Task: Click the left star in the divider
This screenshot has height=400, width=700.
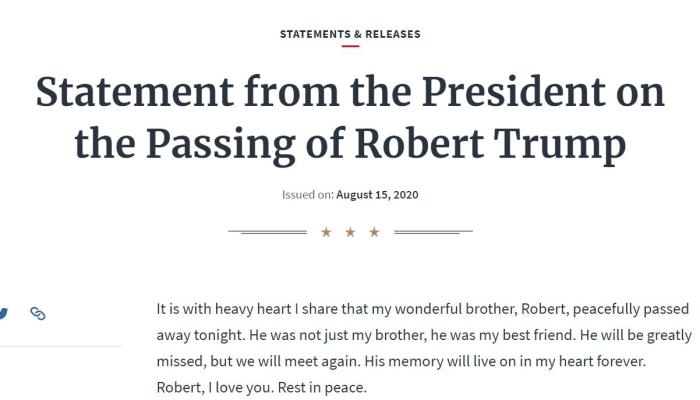Action: (x=325, y=232)
